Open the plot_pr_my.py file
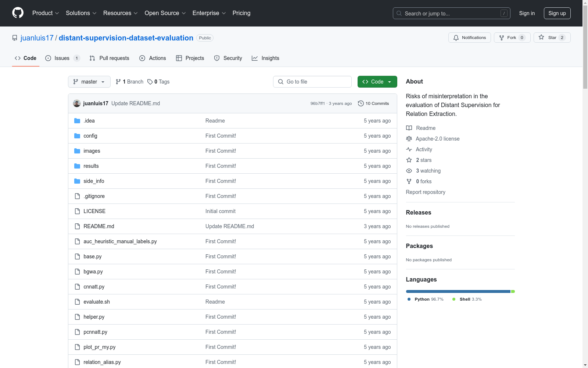 (100, 347)
